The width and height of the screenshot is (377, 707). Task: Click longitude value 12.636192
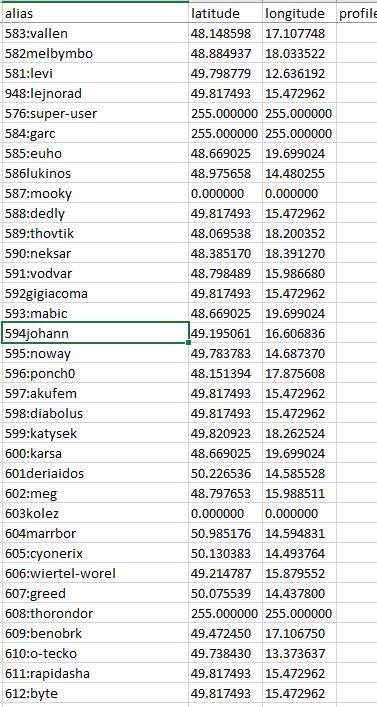(299, 73)
